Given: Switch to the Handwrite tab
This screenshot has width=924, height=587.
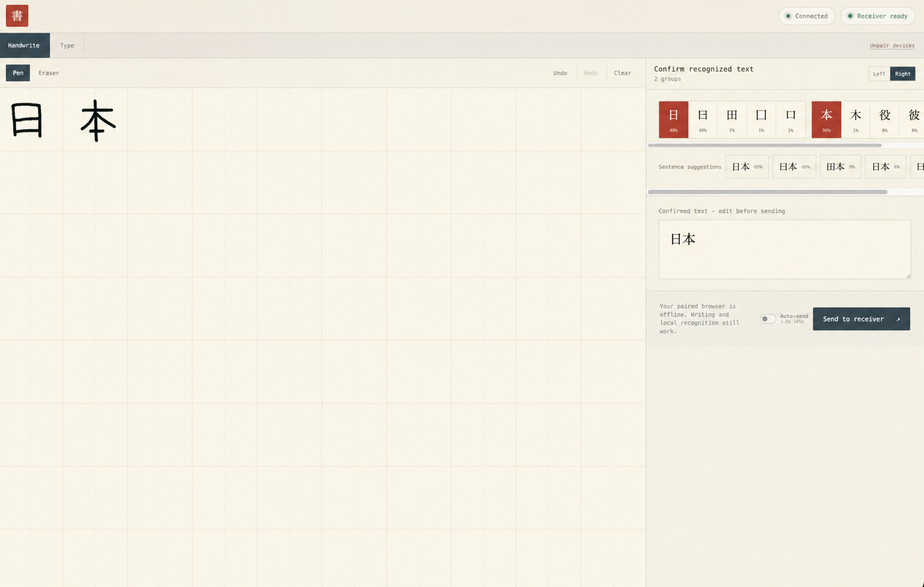Looking at the screenshot, I should [24, 45].
